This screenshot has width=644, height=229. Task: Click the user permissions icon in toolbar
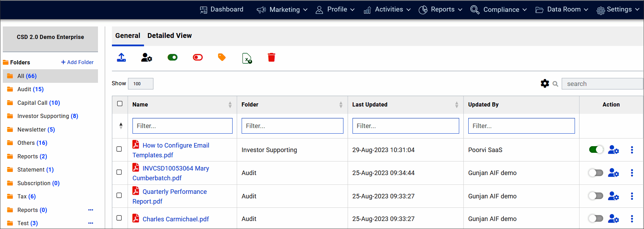click(146, 57)
